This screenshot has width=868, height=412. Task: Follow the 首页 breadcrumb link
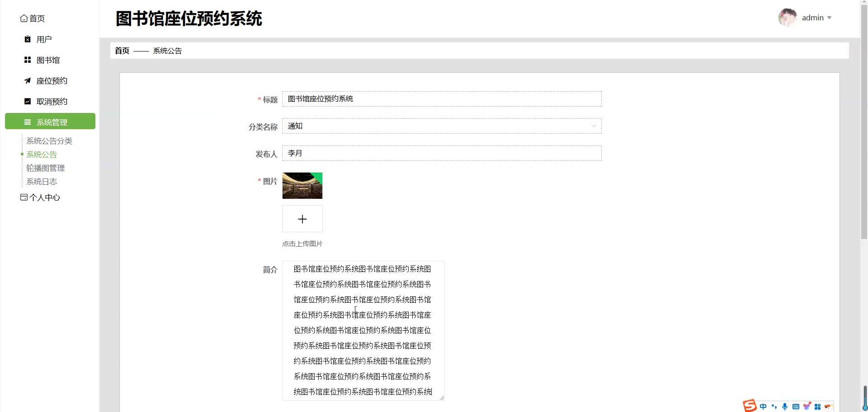(x=122, y=51)
